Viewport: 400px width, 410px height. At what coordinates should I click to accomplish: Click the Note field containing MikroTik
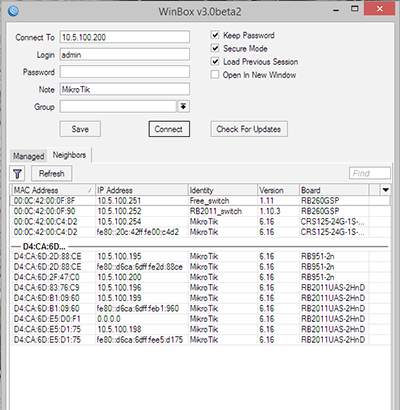(125, 89)
